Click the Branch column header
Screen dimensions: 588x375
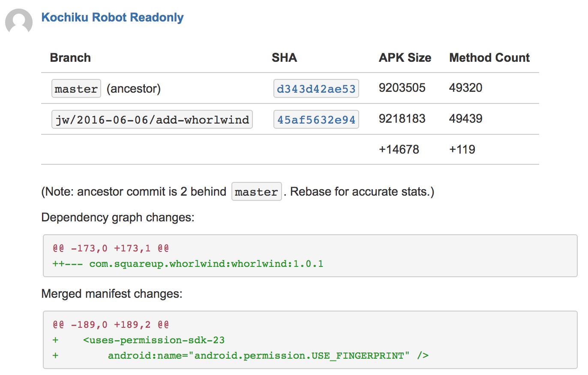point(70,58)
